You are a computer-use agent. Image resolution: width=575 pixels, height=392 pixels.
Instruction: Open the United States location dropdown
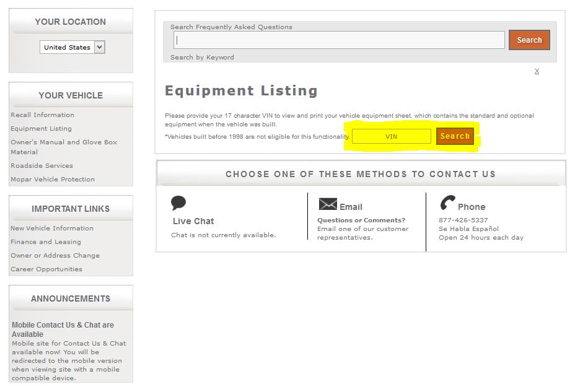pyautogui.click(x=72, y=47)
